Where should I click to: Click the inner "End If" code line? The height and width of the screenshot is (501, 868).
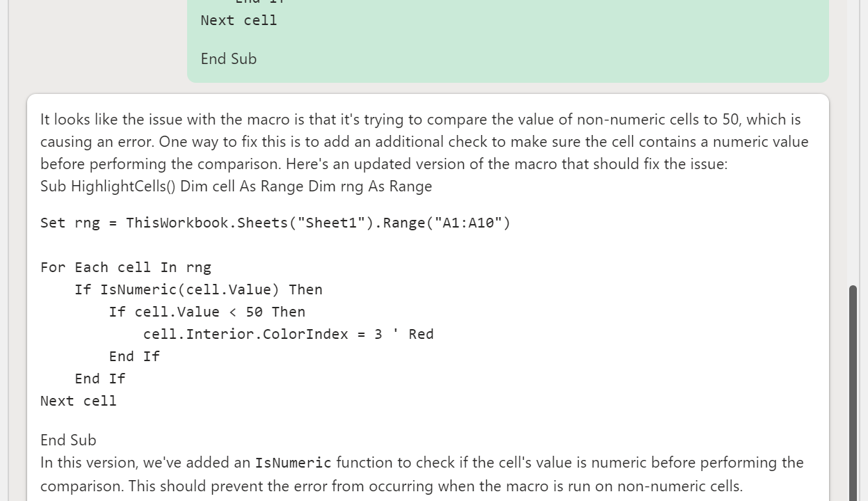click(134, 356)
